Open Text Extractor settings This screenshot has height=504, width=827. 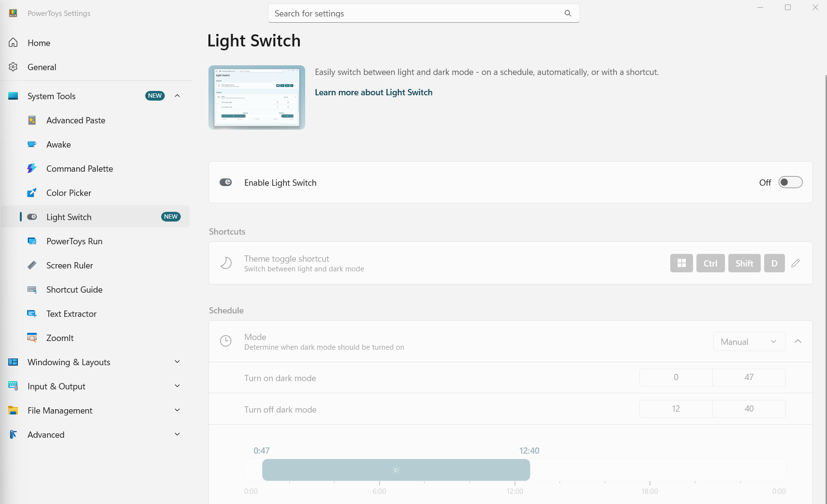coord(96,313)
